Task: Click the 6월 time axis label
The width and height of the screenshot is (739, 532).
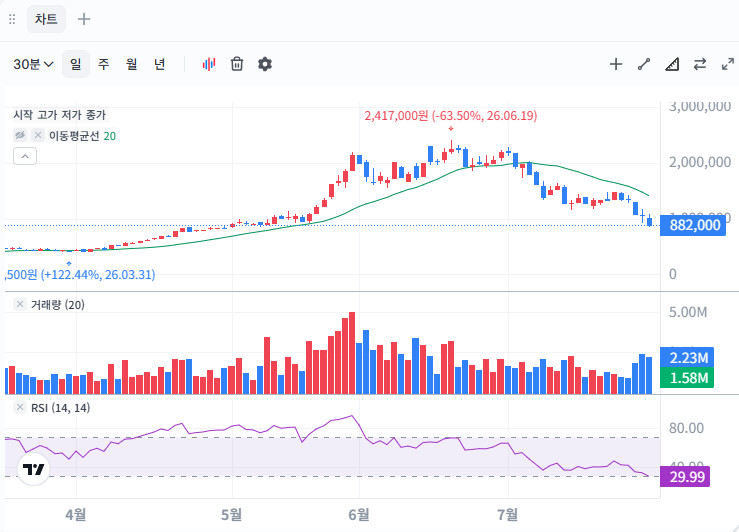Action: click(359, 515)
